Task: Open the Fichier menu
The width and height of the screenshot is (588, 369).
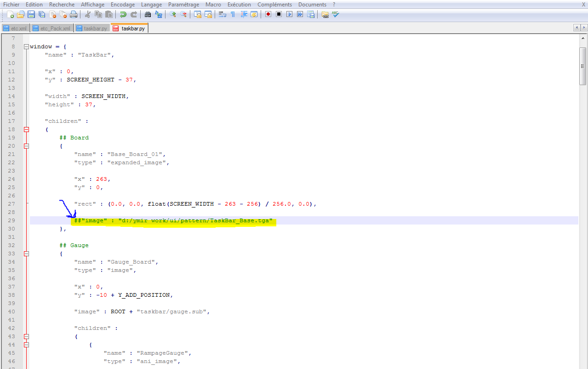Action: pyautogui.click(x=11, y=5)
